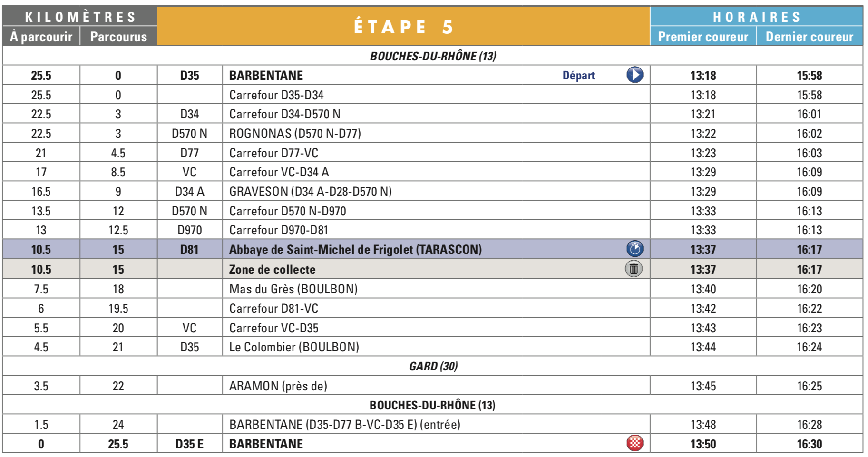Select the ÉTAPE 5 header title
Image resolution: width=868 pixels, height=457 pixels.
pos(403,27)
